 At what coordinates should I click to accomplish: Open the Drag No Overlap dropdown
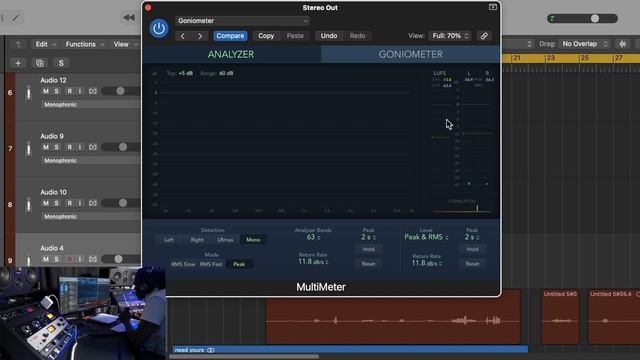(584, 44)
